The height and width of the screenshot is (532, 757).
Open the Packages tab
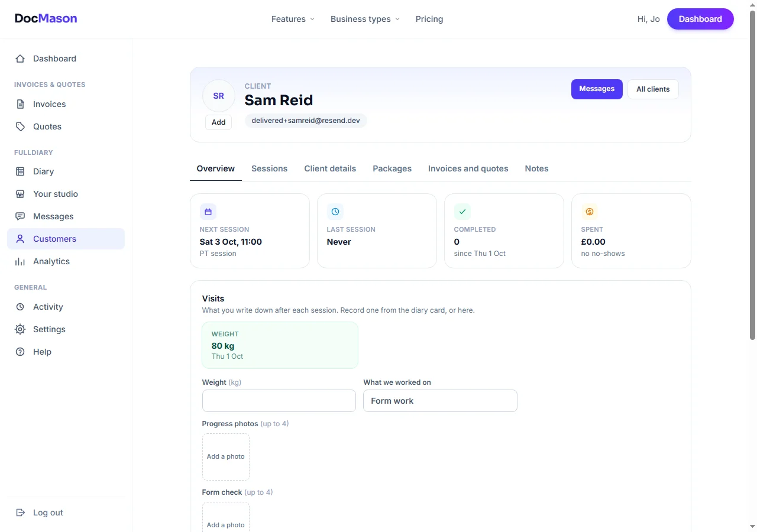[392, 168]
